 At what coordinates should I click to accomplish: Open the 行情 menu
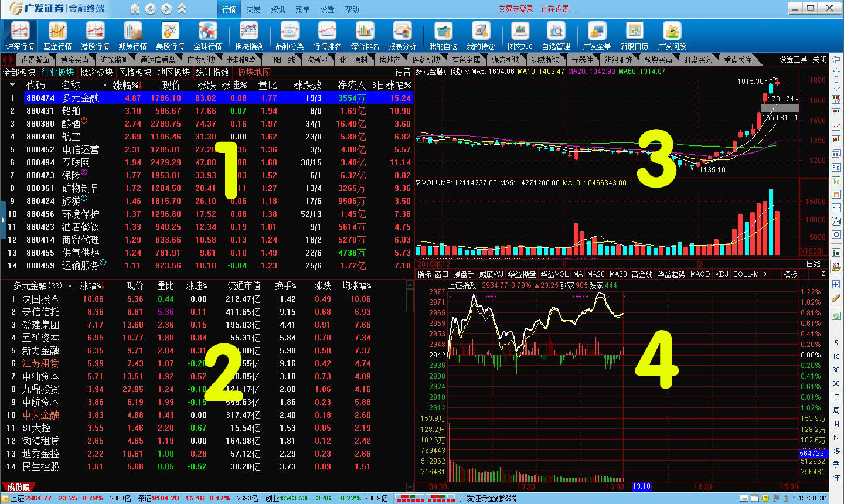[229, 9]
